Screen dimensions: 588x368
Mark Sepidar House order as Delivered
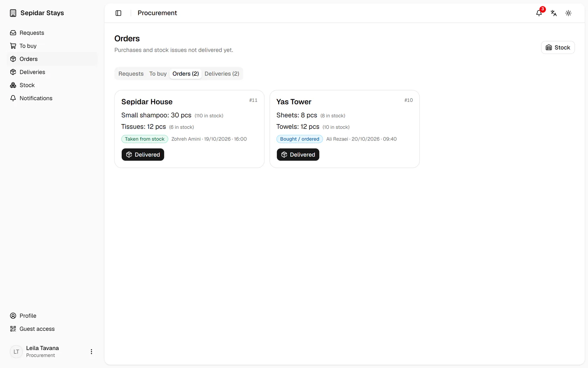click(x=143, y=155)
